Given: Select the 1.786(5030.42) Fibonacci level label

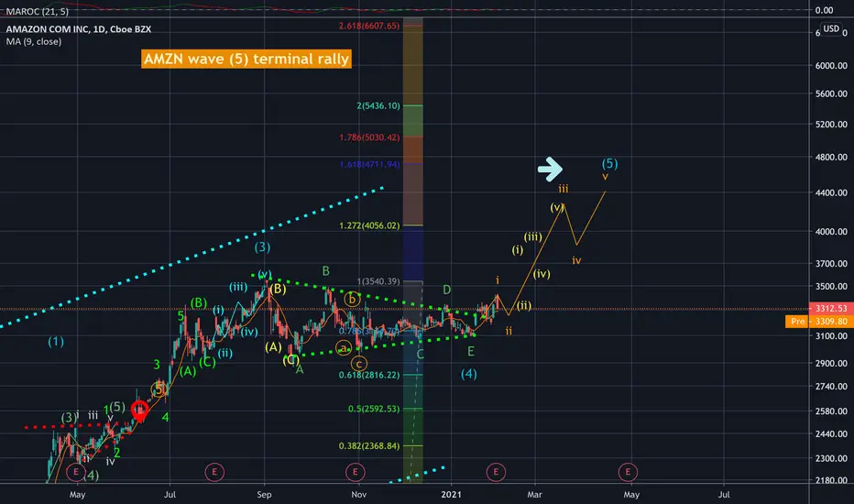Looking at the screenshot, I should (369, 137).
